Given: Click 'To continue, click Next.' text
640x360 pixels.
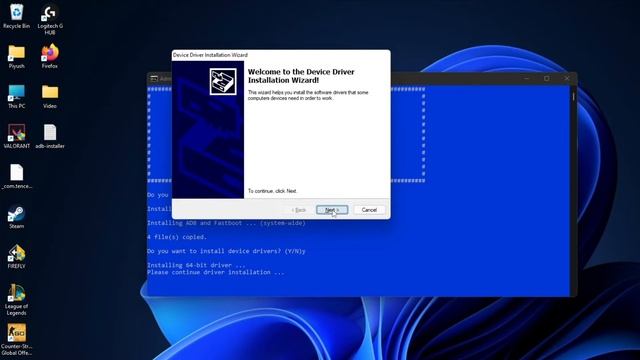Looking at the screenshot, I should [273, 191].
